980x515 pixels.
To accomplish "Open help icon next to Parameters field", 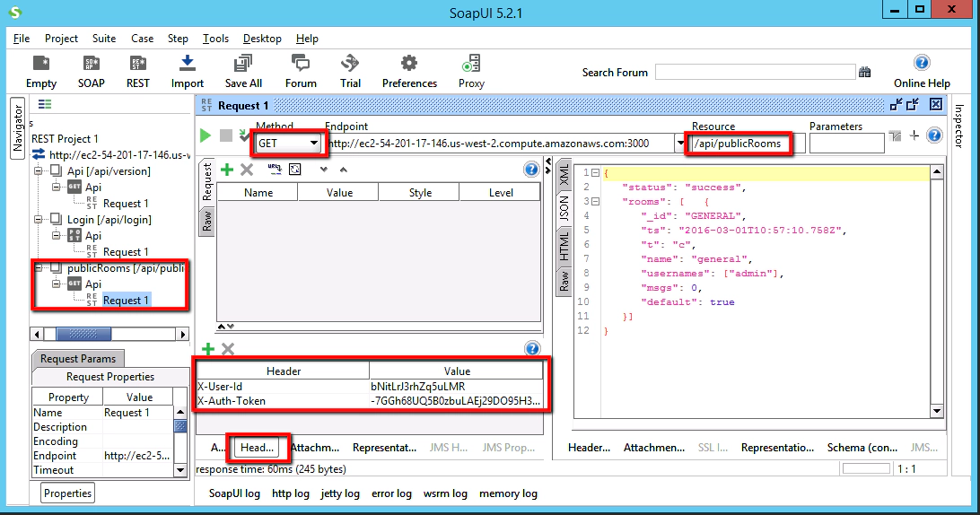I will [934, 135].
